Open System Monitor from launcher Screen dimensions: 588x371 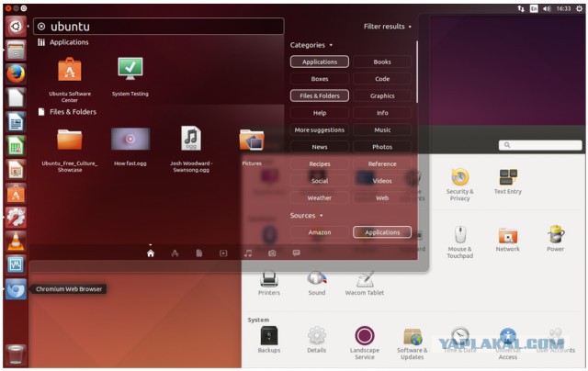[16, 265]
